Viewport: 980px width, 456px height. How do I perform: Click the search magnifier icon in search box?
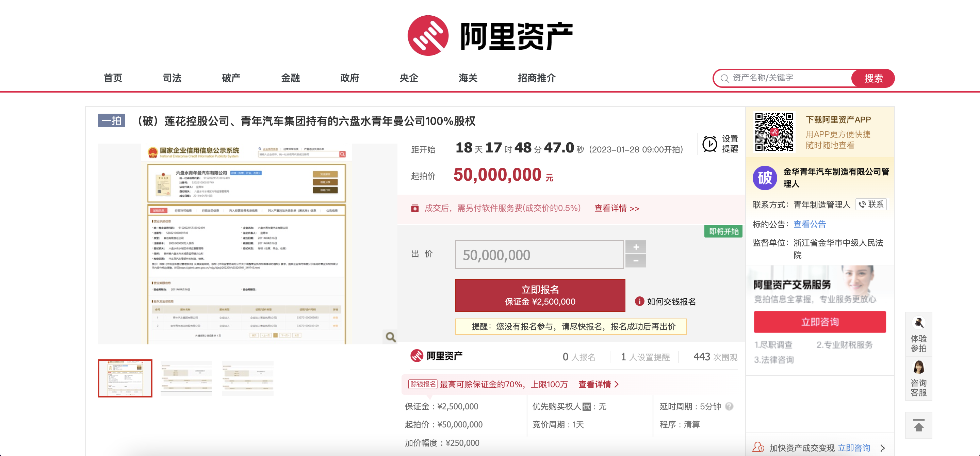coord(724,78)
